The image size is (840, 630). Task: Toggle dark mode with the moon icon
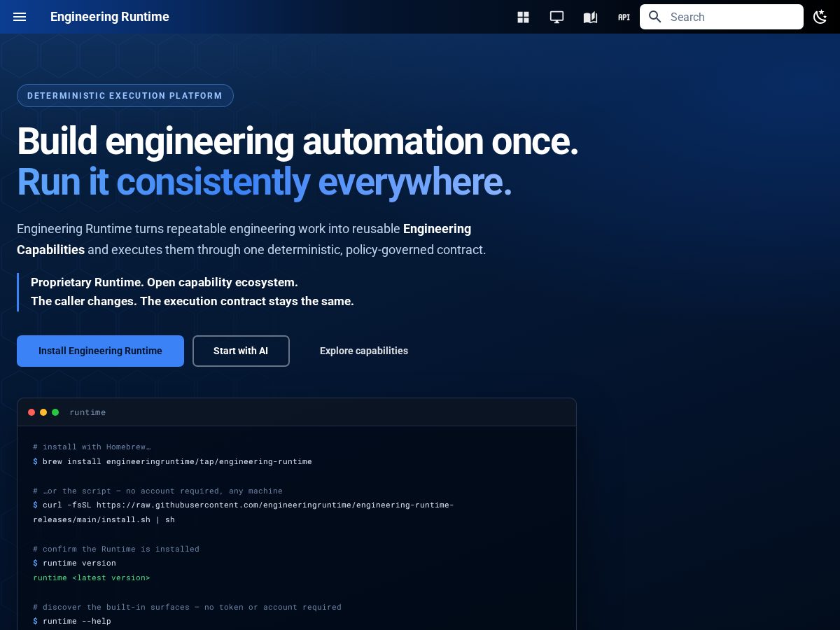820,17
